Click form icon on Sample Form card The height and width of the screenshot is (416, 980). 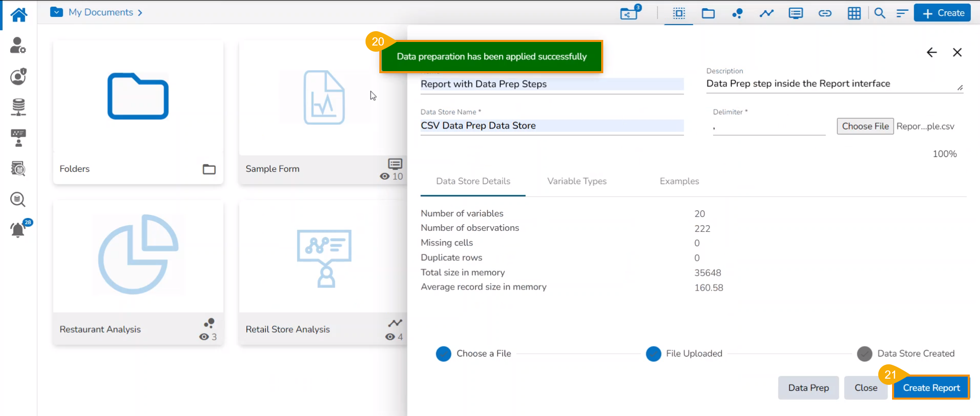[395, 164]
